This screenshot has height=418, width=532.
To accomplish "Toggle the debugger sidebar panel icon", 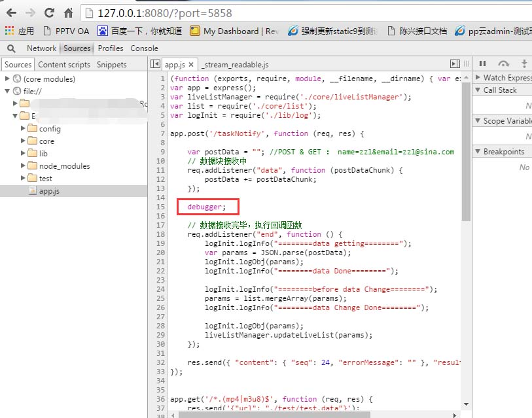I will [x=455, y=64].
